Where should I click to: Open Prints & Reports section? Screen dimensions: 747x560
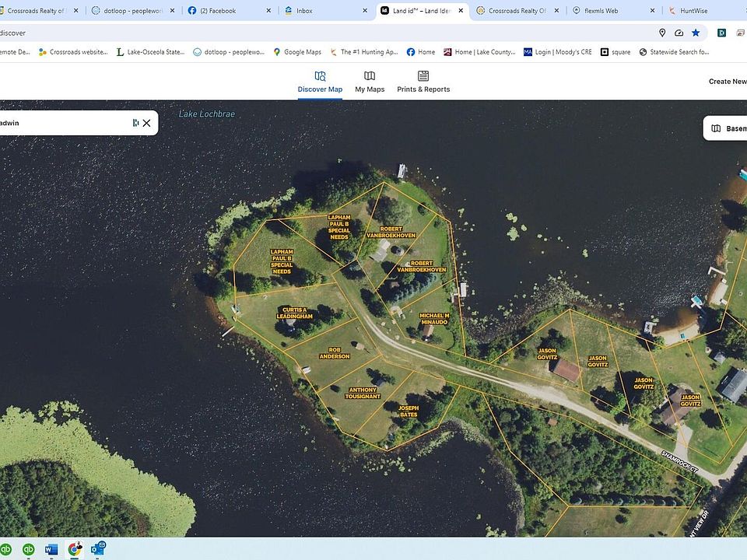pyautogui.click(x=423, y=82)
